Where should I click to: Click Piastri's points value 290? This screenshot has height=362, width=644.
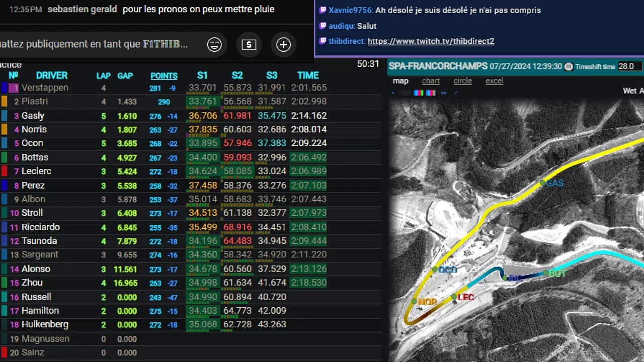point(164,102)
